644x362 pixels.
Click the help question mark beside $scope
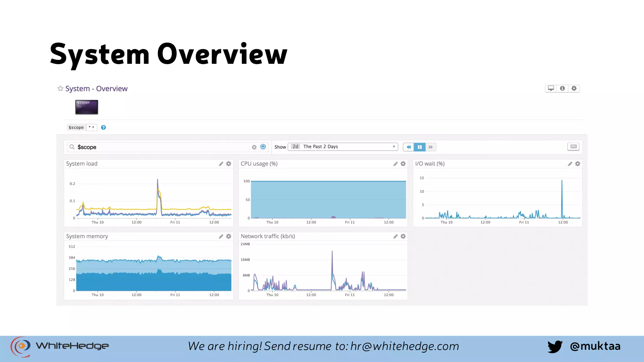(103, 128)
